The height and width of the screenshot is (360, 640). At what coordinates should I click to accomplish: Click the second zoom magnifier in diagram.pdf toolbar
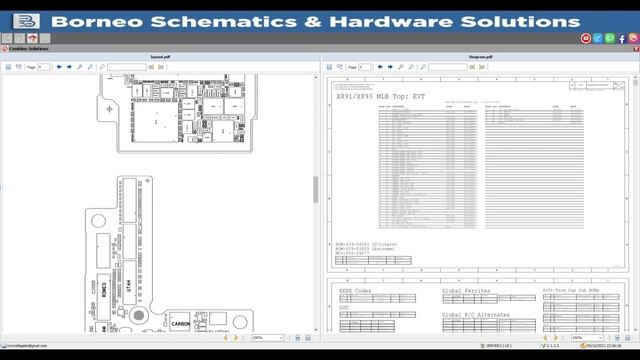(411, 67)
